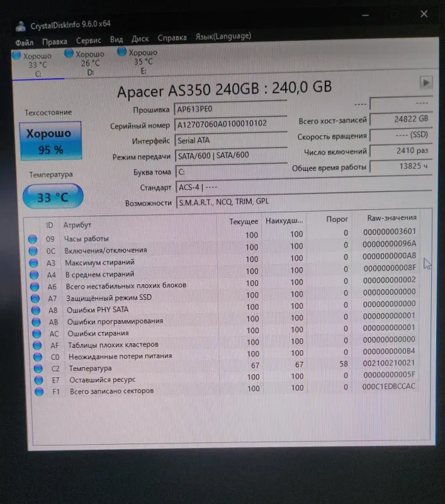Screen dimensions: 445x504
Task: Click the Хорошо 95 % health status button
Action: coord(50,140)
